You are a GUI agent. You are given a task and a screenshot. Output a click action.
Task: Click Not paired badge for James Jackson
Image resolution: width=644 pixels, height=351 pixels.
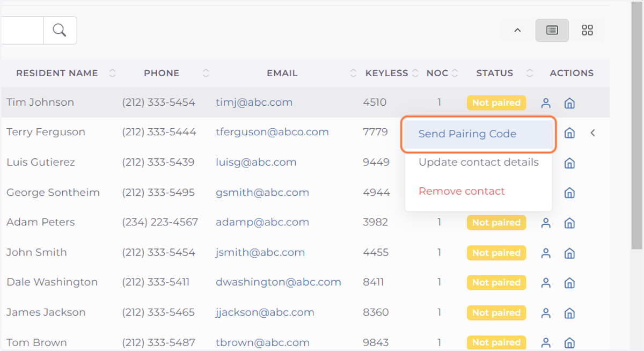click(496, 313)
